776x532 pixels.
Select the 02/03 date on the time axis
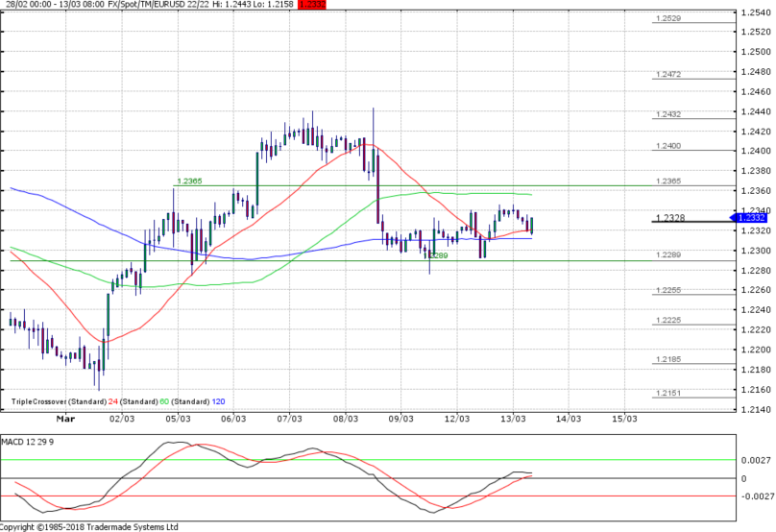pos(122,420)
